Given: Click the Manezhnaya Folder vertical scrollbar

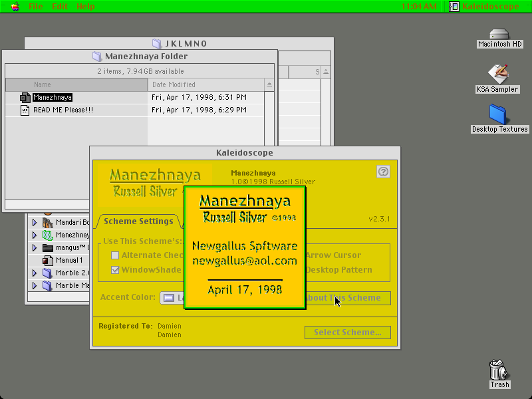Looking at the screenshot, I should (269, 119).
